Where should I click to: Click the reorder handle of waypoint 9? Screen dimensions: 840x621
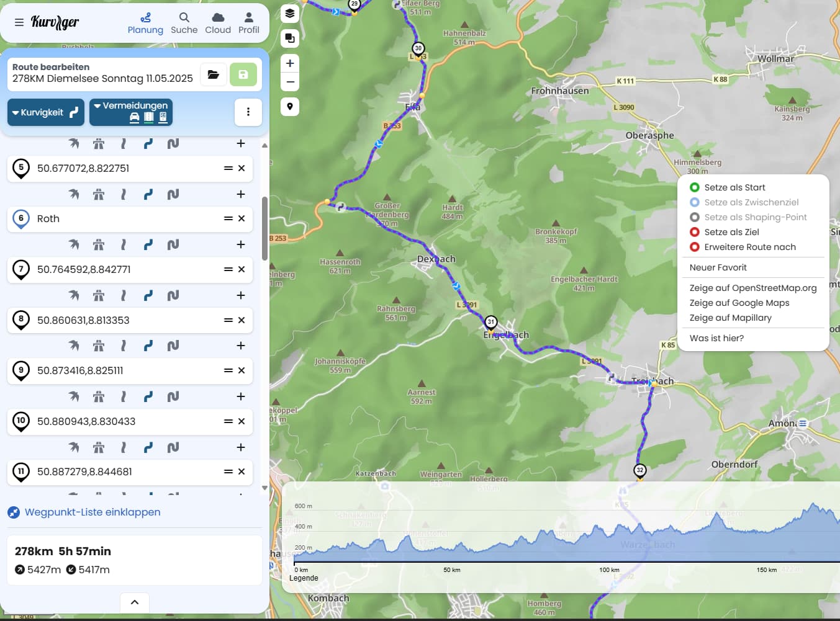[x=228, y=370]
